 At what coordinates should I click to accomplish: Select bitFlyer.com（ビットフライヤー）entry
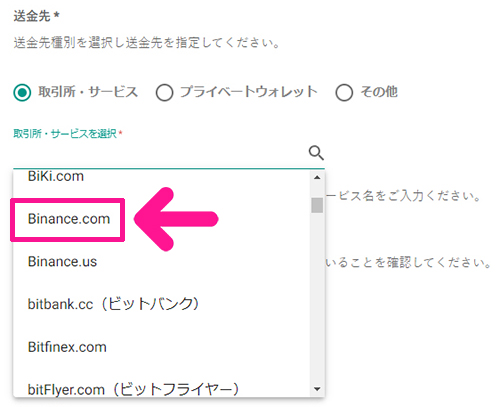point(162,389)
